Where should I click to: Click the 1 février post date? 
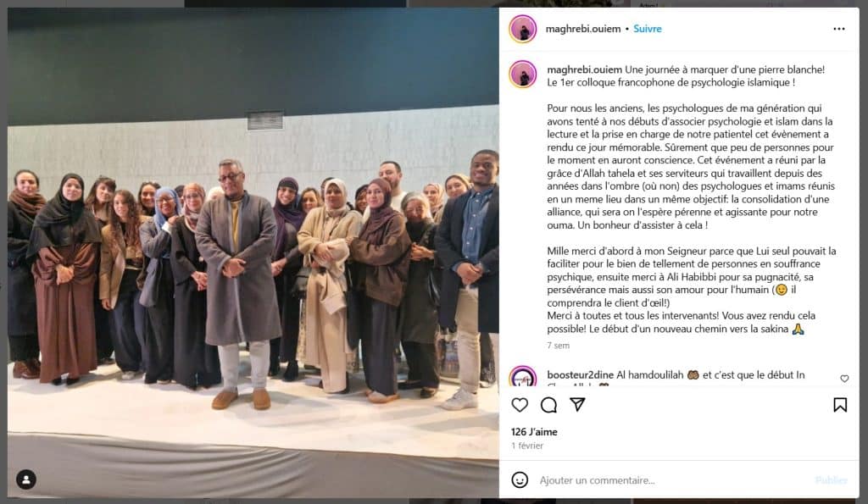click(527, 446)
